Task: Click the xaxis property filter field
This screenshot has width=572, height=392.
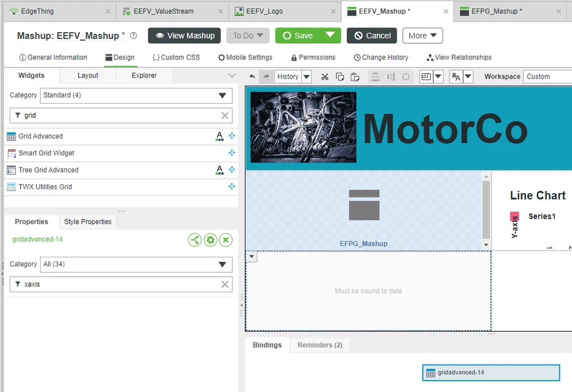Action: pos(121,284)
